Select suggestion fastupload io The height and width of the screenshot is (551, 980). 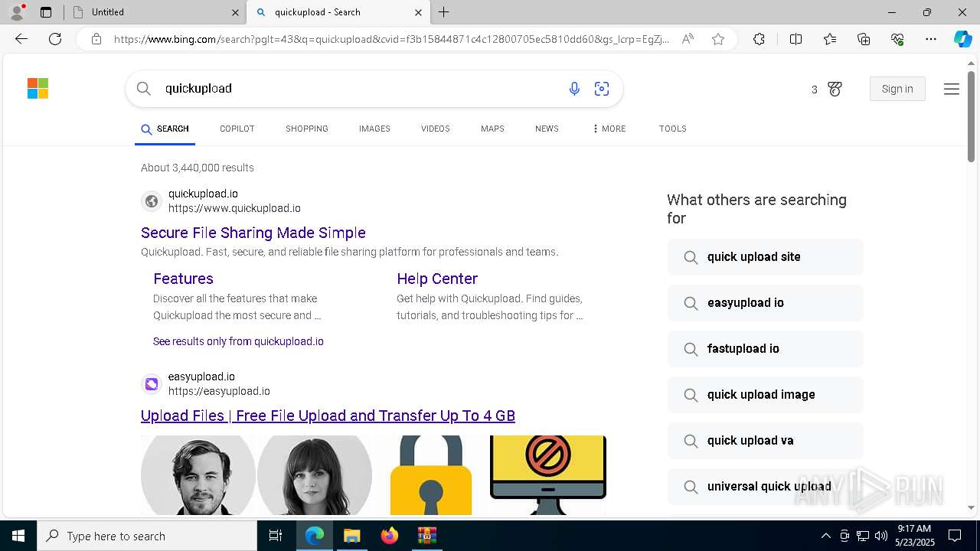pyautogui.click(x=765, y=349)
